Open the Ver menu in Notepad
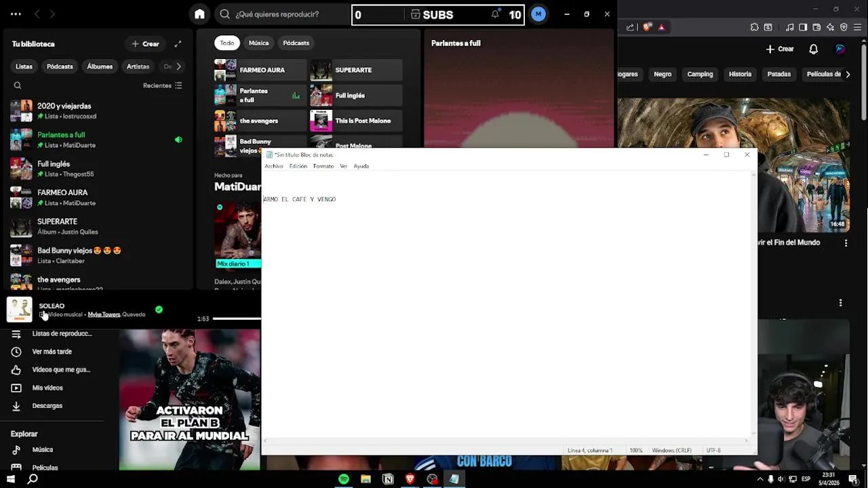Screen dimensions: 868x488 [x=343, y=166]
